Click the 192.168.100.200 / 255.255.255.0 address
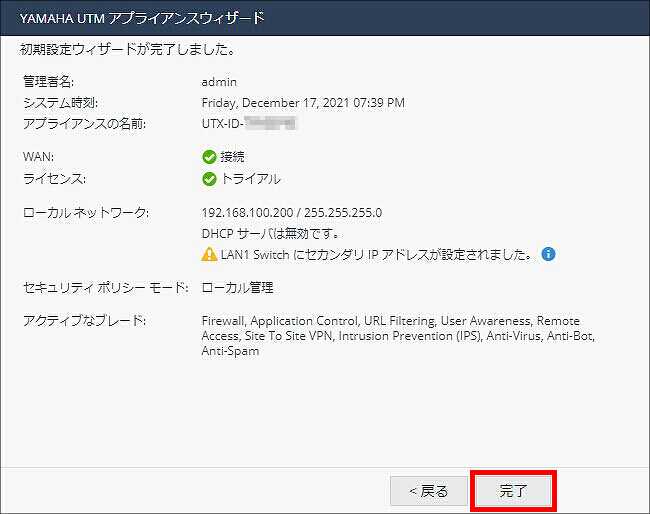The height and width of the screenshot is (514, 650). pyautogui.click(x=292, y=213)
